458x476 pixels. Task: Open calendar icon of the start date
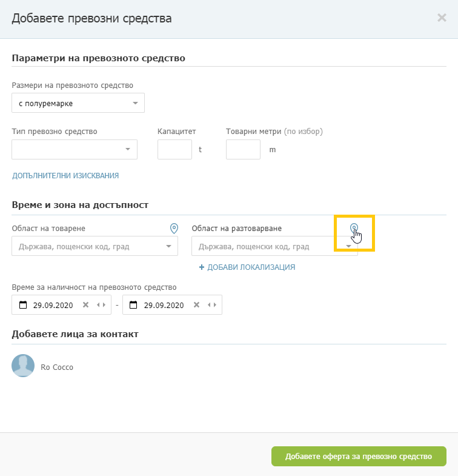[x=23, y=304]
